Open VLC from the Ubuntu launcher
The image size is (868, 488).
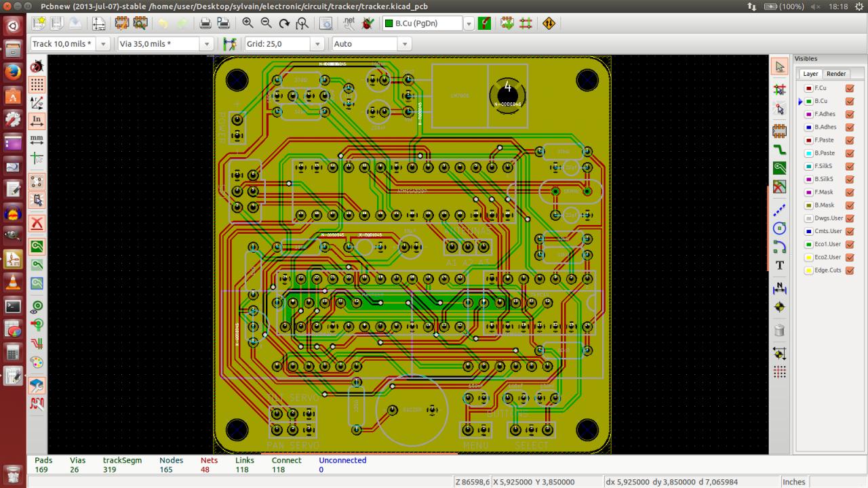pyautogui.click(x=13, y=282)
